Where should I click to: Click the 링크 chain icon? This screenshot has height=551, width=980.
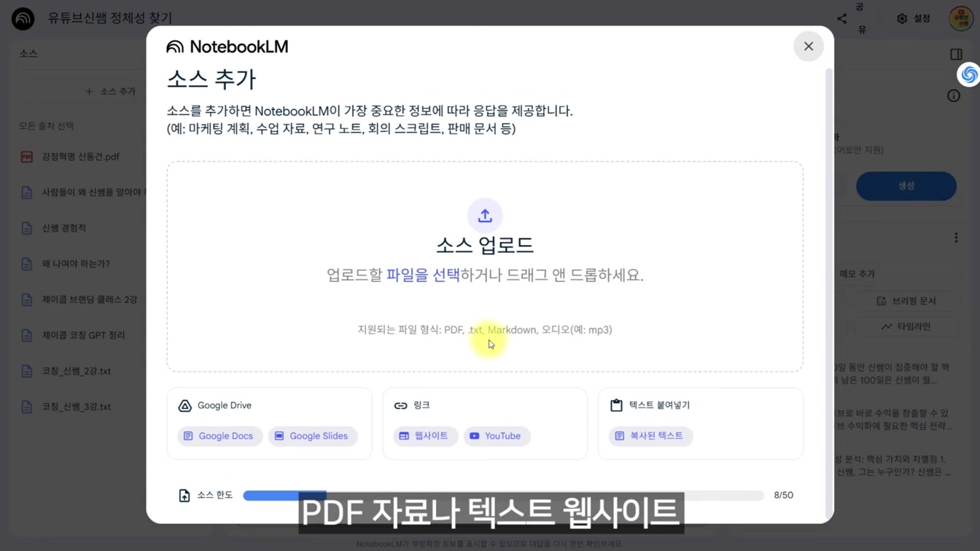(x=400, y=405)
